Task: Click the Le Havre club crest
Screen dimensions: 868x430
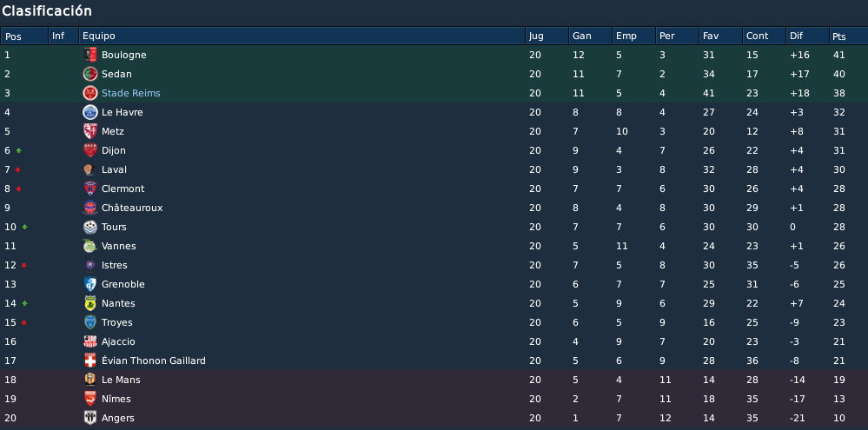Action: pyautogui.click(x=89, y=112)
